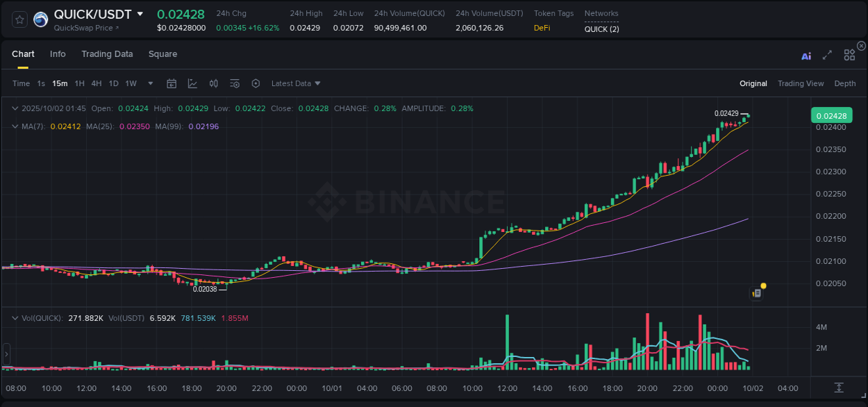Image resolution: width=868 pixels, height=407 pixels.
Task: Click the green last price label 0.02428
Action: (832, 115)
